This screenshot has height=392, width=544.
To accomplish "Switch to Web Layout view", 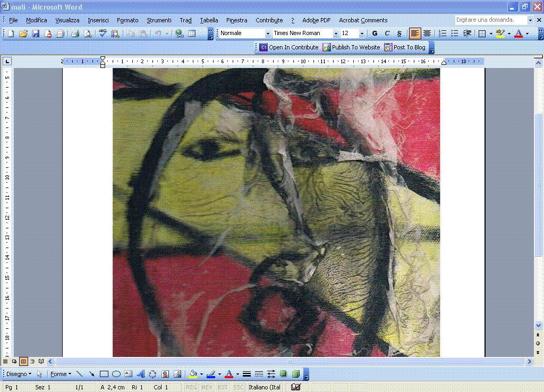I will [14, 362].
